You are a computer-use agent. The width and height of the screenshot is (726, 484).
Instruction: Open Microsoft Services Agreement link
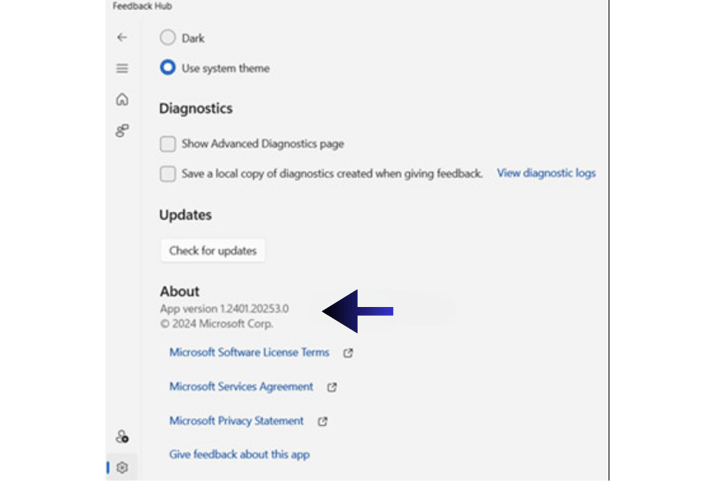click(241, 387)
